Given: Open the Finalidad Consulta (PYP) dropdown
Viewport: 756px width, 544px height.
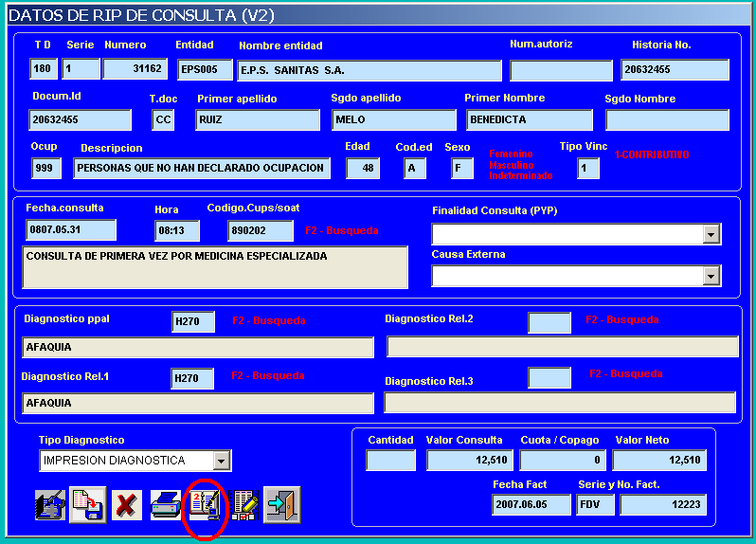Looking at the screenshot, I should (711, 234).
